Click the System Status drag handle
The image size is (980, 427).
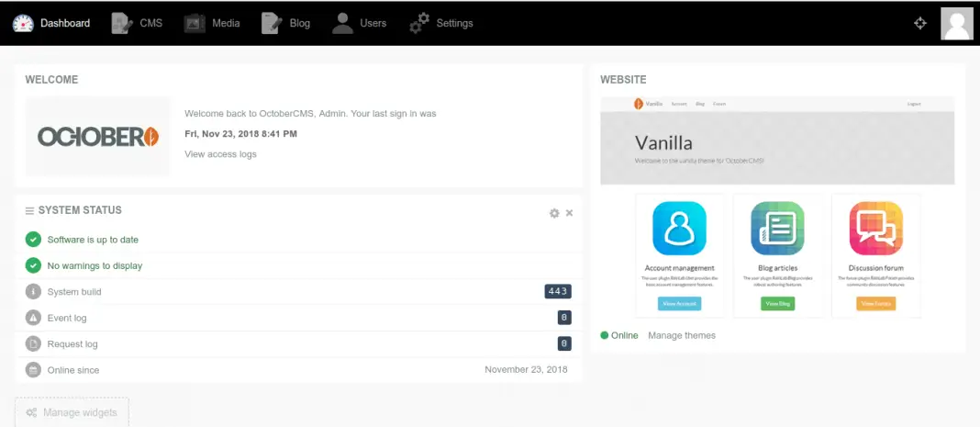29,211
